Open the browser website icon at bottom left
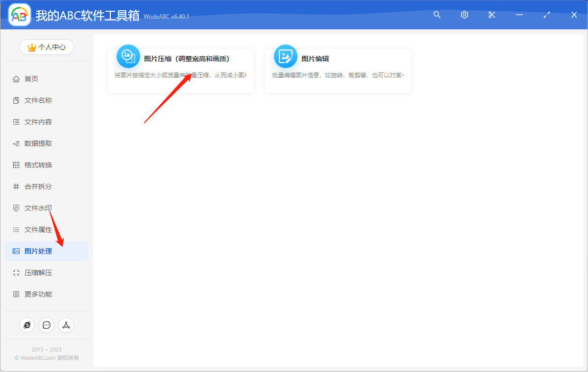The height and width of the screenshot is (372, 588). point(27,325)
